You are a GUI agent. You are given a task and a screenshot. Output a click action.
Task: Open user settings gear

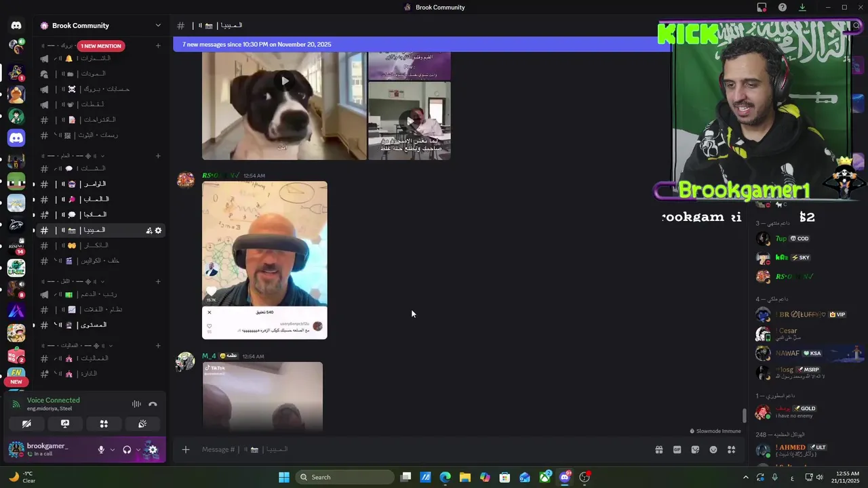pyautogui.click(x=153, y=449)
